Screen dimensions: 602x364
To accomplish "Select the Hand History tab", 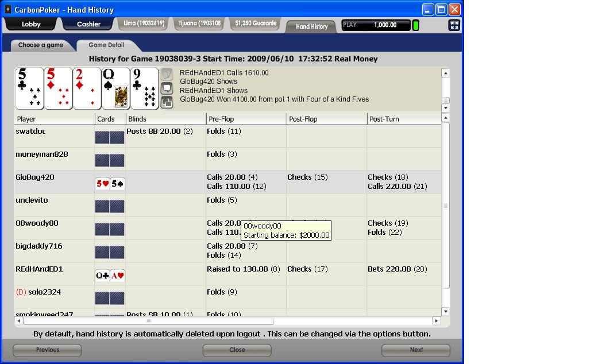I will (311, 26).
